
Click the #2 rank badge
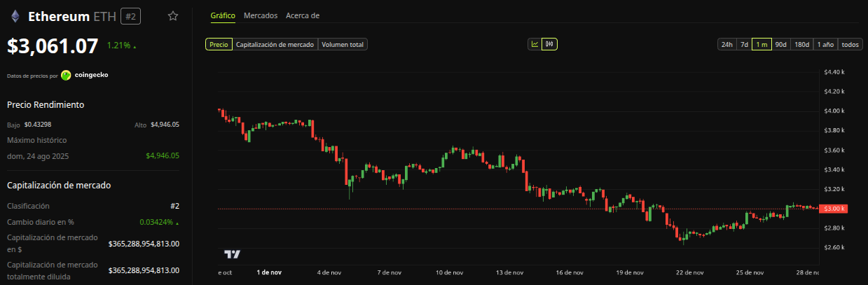click(x=130, y=16)
